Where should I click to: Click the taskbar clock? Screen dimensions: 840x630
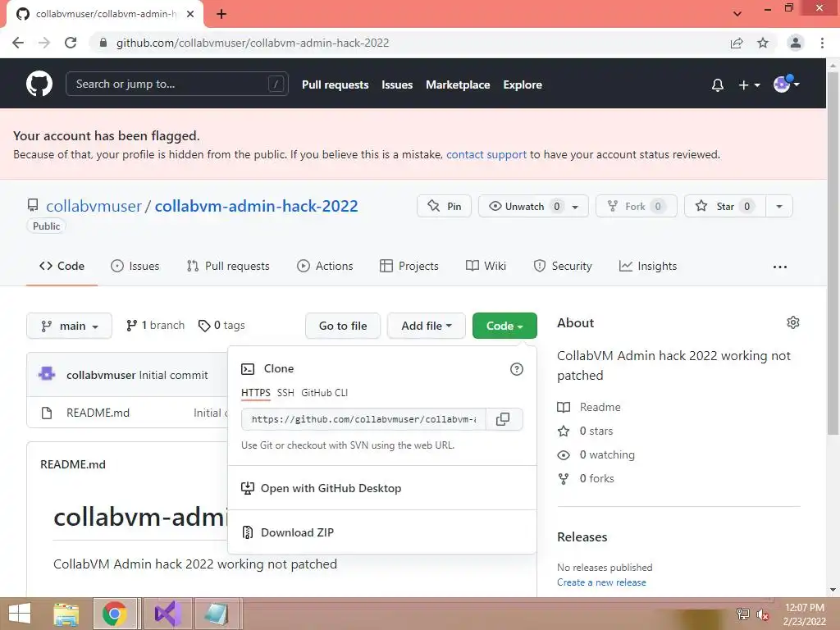tap(804, 614)
